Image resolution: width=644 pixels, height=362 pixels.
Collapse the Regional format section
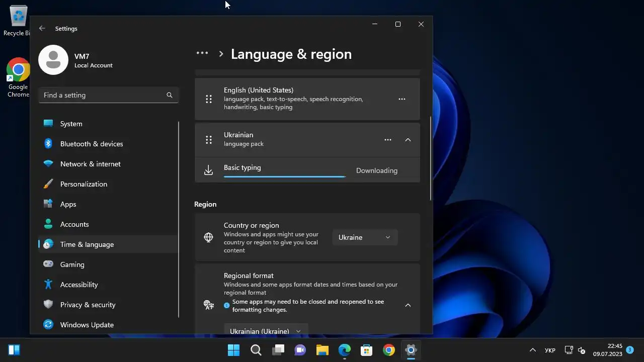[x=408, y=305]
